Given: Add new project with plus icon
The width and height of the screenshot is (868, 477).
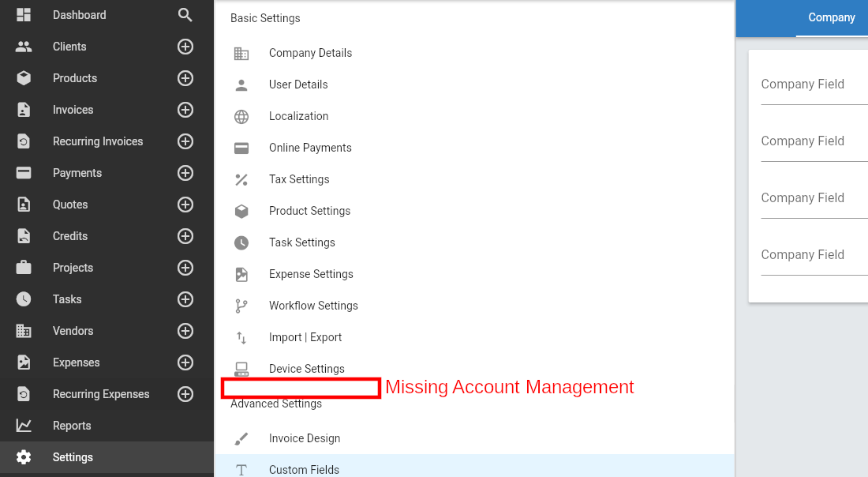Looking at the screenshot, I should pyautogui.click(x=185, y=268).
